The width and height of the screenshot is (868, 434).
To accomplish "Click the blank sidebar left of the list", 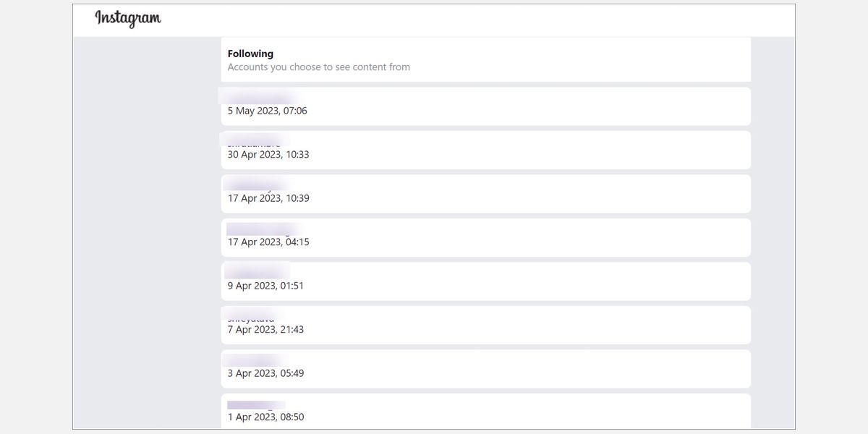I will pyautogui.click(x=145, y=217).
